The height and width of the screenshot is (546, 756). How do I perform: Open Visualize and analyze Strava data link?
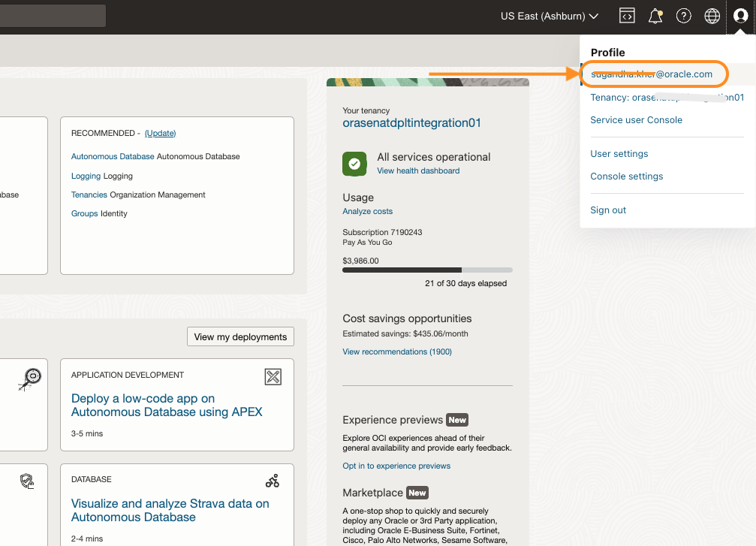170,510
